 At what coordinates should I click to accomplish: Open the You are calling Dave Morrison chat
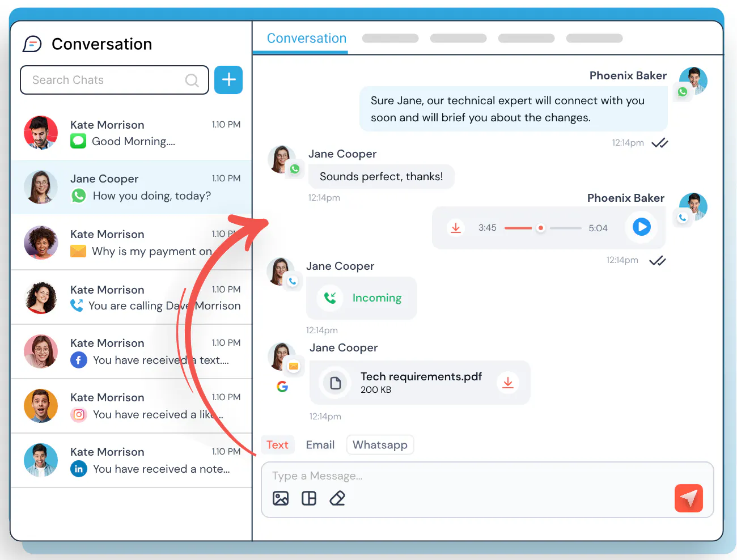(x=132, y=298)
